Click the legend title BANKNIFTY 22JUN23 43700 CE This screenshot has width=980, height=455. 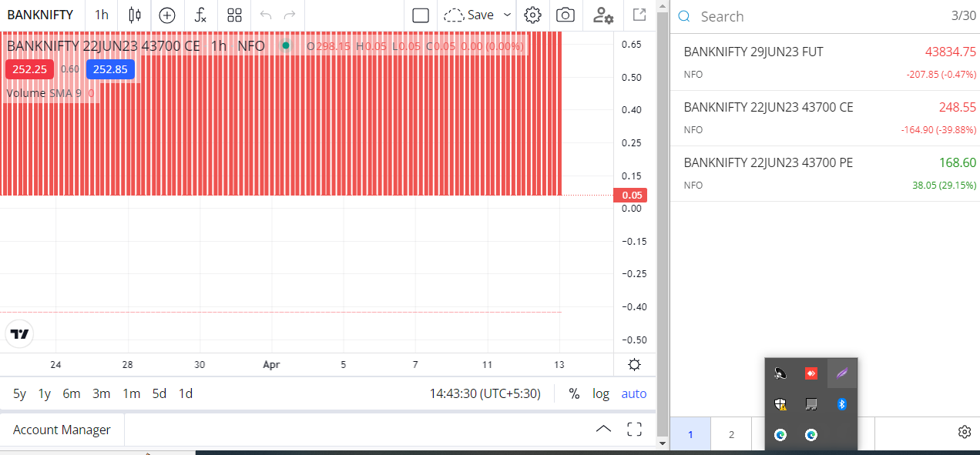[x=103, y=46]
